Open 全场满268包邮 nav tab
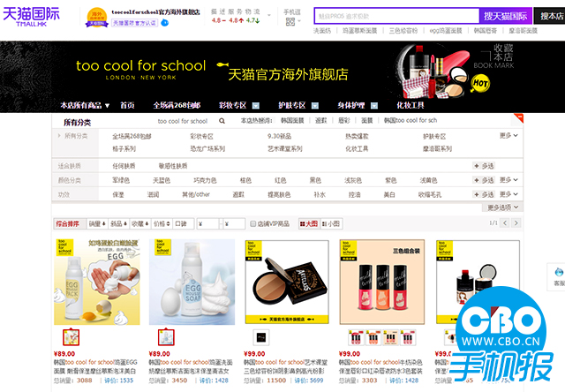Image resolution: width=565 pixels, height=392 pixels. (x=177, y=105)
